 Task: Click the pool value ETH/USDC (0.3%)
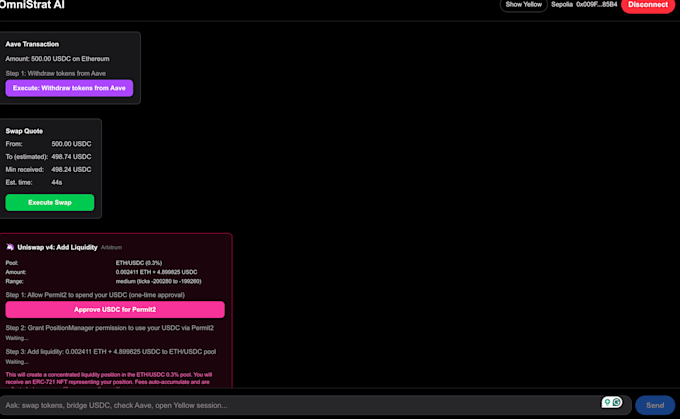tap(139, 263)
